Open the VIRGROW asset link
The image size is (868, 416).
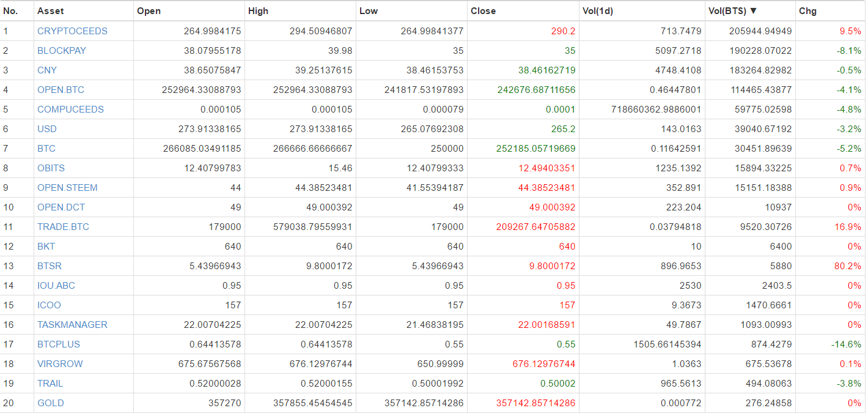pyautogui.click(x=60, y=364)
